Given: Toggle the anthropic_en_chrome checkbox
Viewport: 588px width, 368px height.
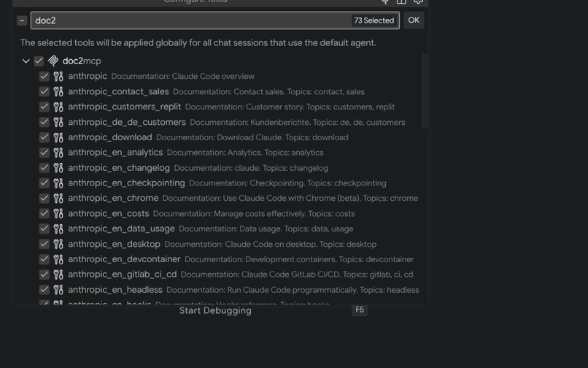Looking at the screenshot, I should 45,199.
